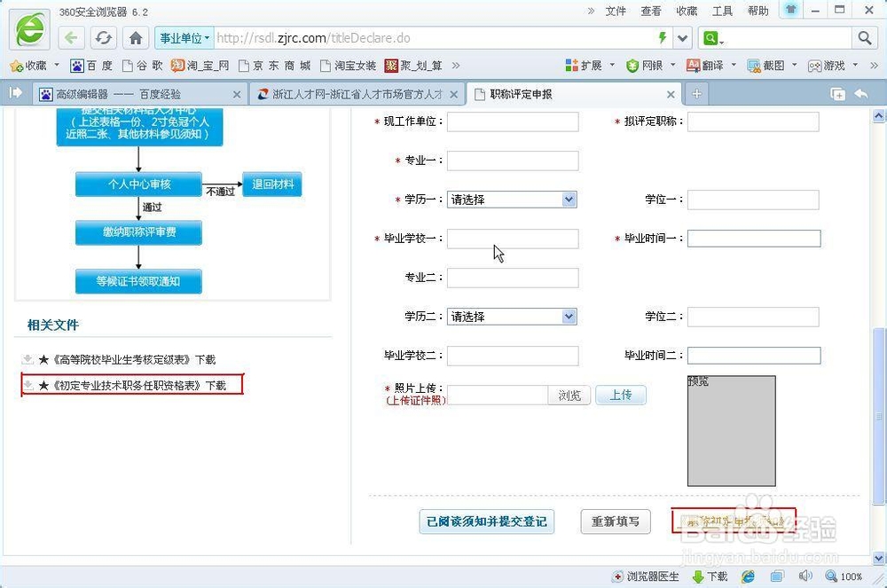Mute sound via speaker icon in status bar
Image resolution: width=887 pixels, height=588 pixels.
[x=806, y=576]
